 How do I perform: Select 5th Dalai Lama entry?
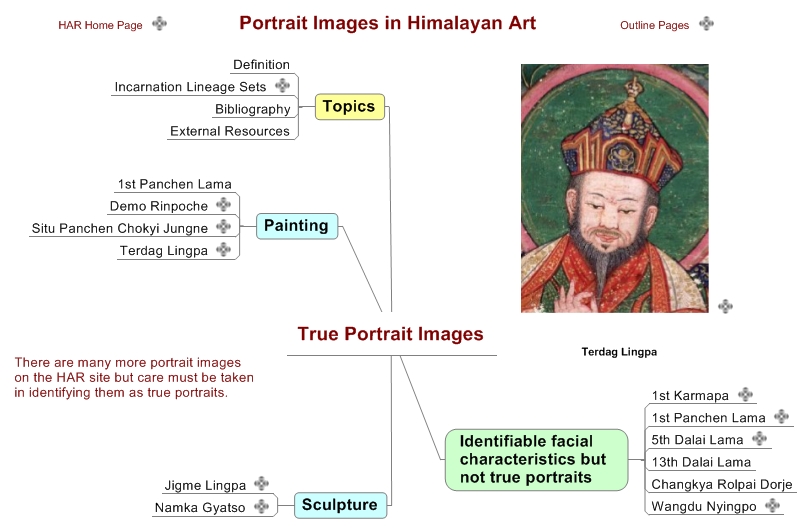click(697, 440)
